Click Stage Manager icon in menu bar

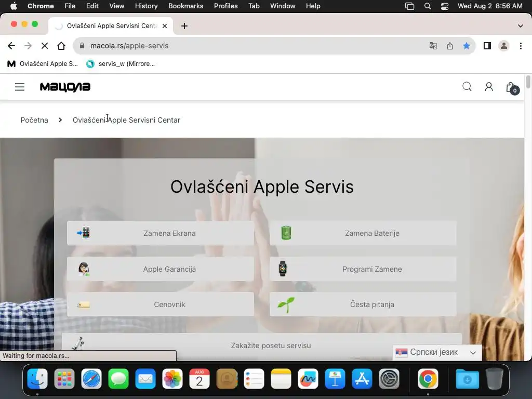point(409,6)
